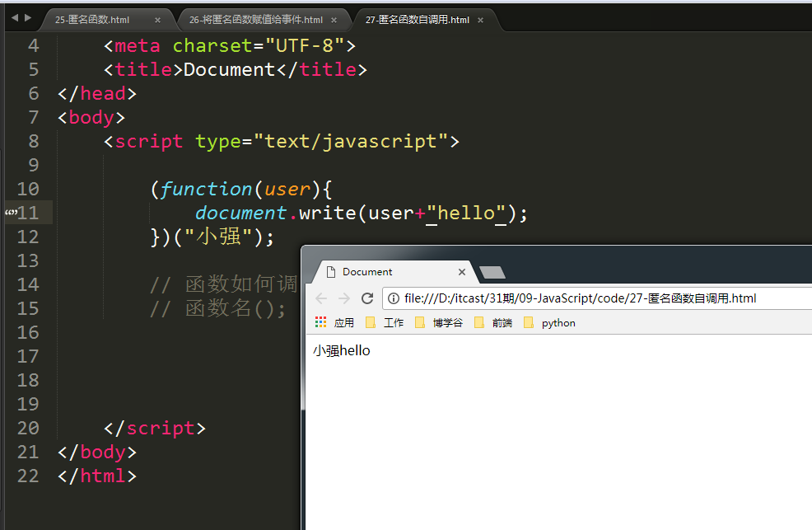This screenshot has height=530, width=812.
Task: Open the 工作 bookmarks folder
Action: (x=385, y=323)
